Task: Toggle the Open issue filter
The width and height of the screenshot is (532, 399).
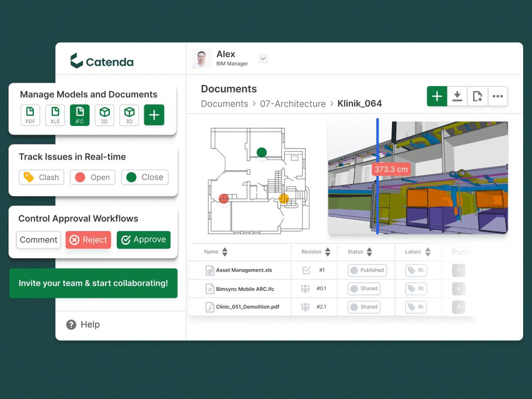Action: click(93, 177)
